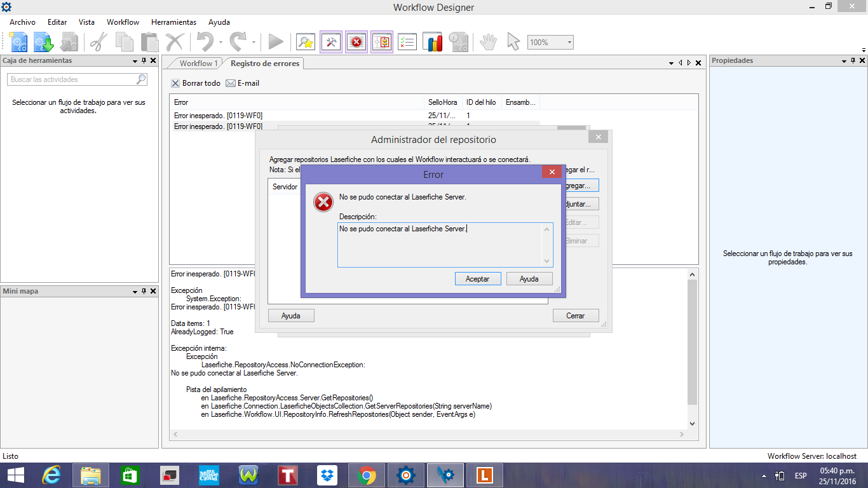Toggle the hammer-and-wrench toolbox pane button
868x488 pixels.
331,42
